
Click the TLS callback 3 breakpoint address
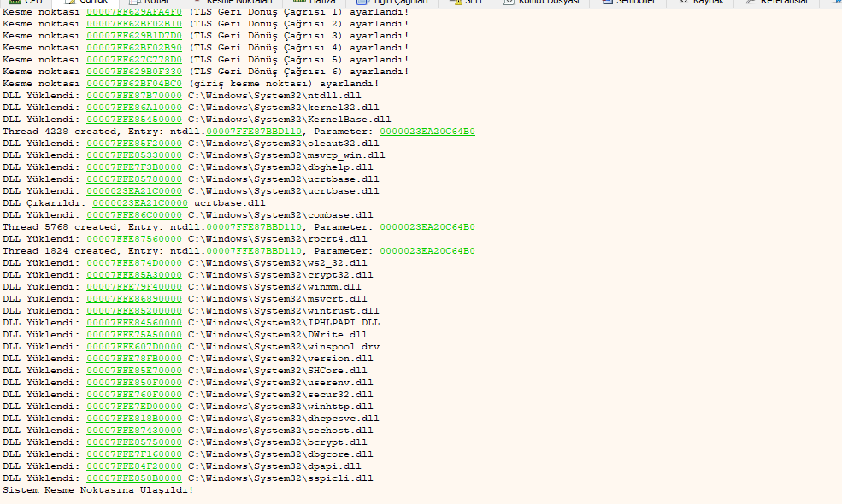click(134, 36)
